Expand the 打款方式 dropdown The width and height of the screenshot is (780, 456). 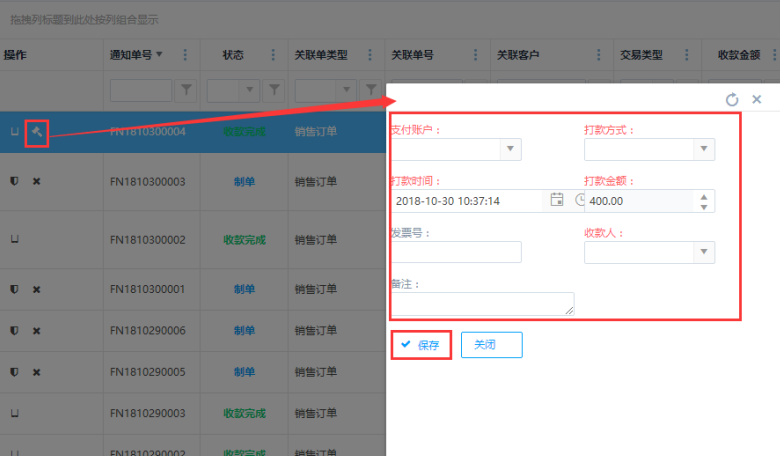point(704,149)
